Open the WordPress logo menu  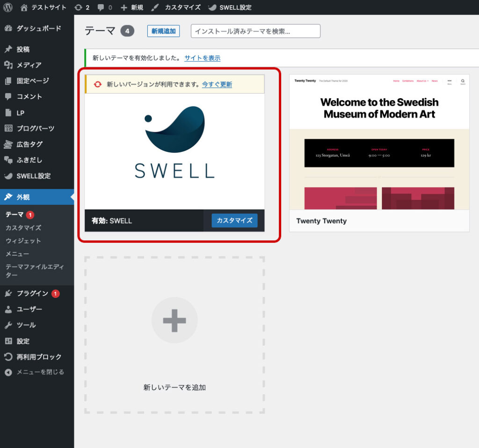coord(8,7)
